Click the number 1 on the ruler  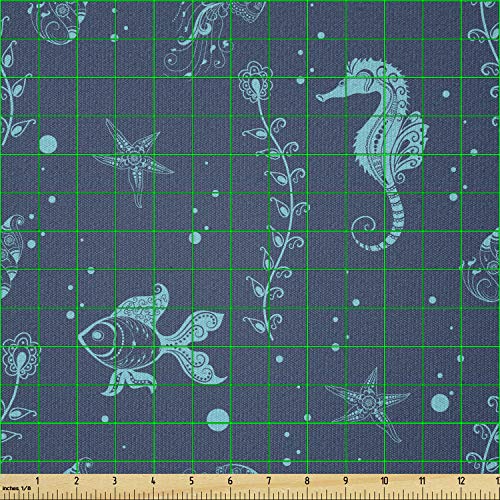pyautogui.click(x=37, y=481)
